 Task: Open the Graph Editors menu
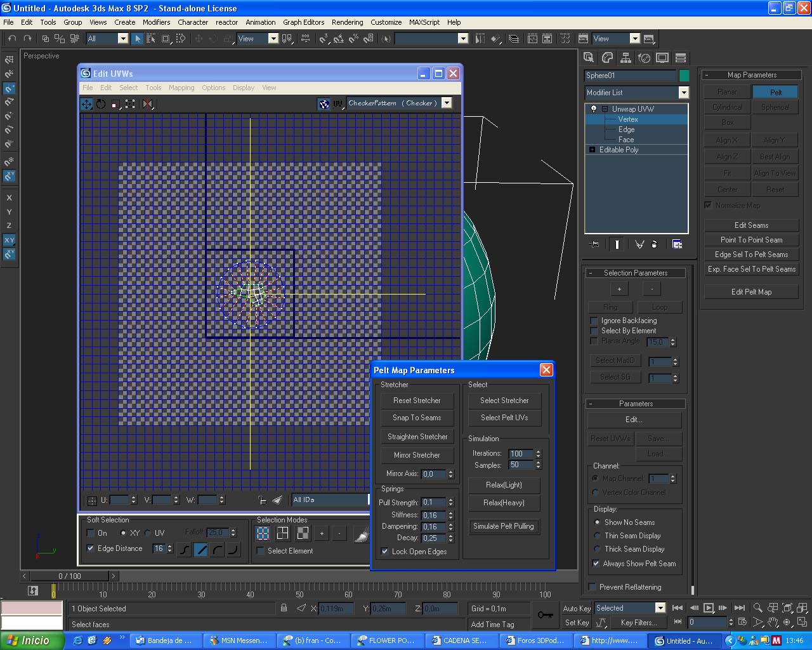pyautogui.click(x=303, y=22)
